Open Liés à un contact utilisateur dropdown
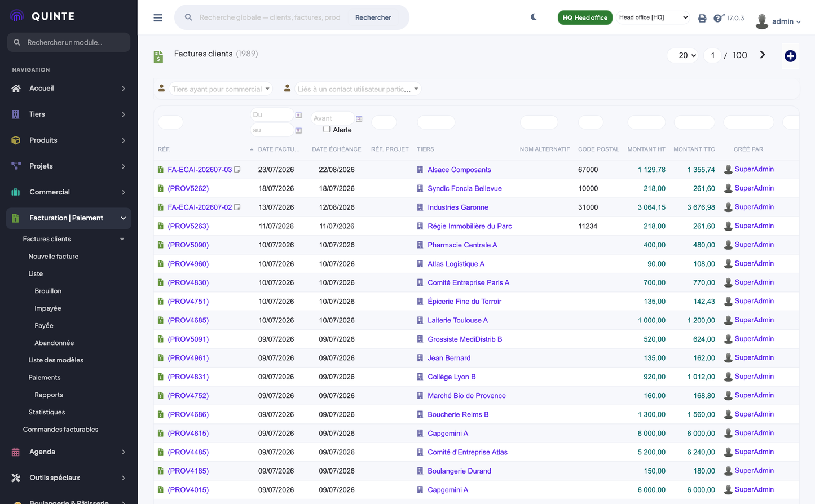The width and height of the screenshot is (815, 504). (x=358, y=89)
